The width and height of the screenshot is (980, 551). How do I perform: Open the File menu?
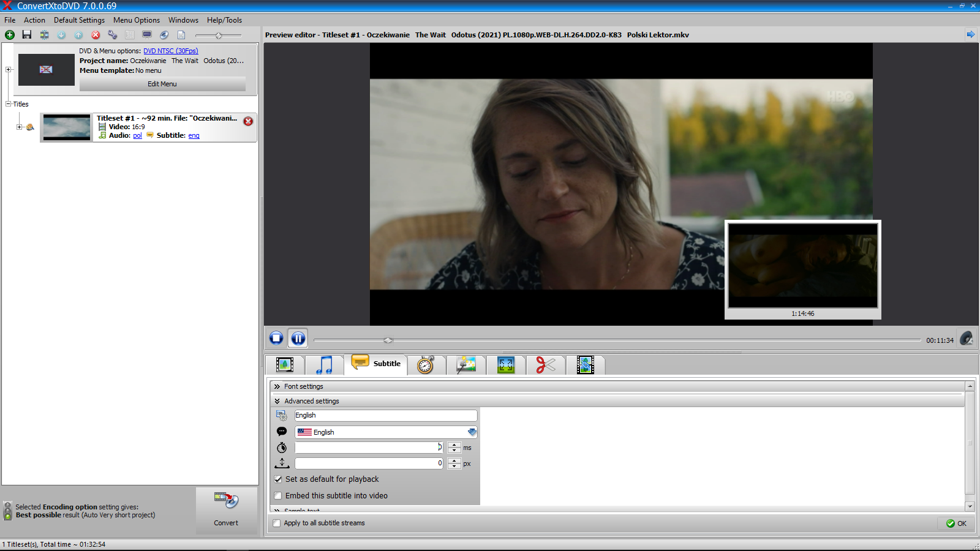coord(10,20)
